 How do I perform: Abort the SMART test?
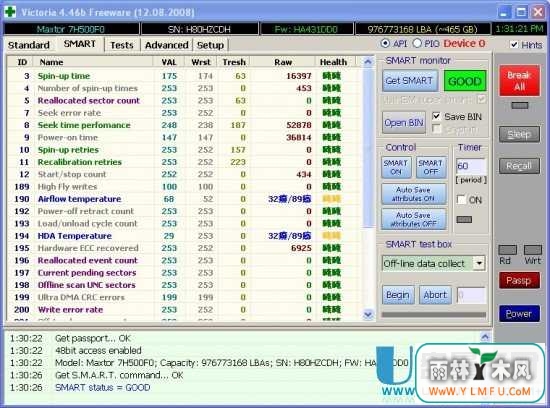[435, 295]
